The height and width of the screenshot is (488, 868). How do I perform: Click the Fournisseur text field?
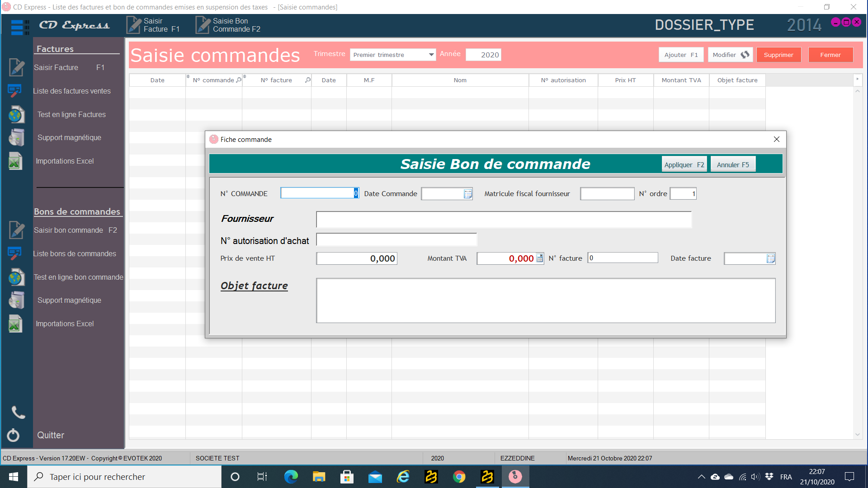[504, 220]
